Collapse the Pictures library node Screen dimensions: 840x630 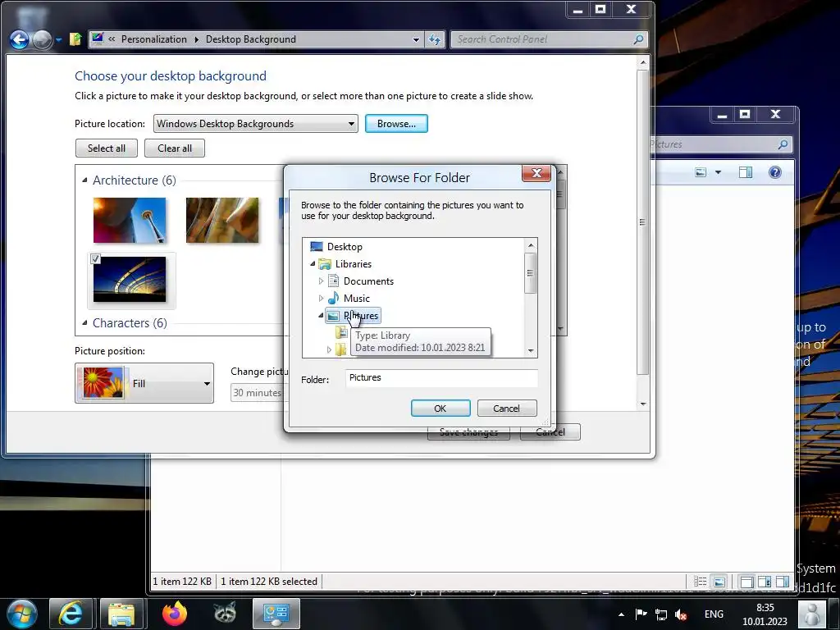(x=321, y=315)
